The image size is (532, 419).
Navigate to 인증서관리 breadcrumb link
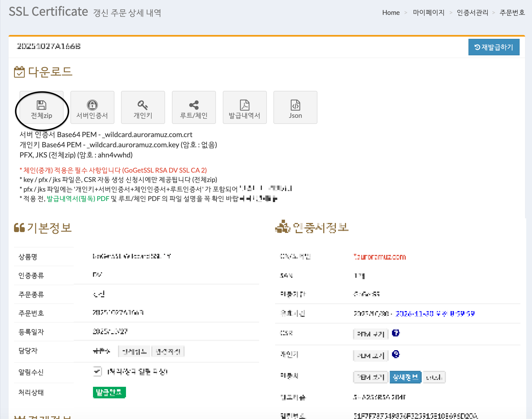[x=472, y=13]
